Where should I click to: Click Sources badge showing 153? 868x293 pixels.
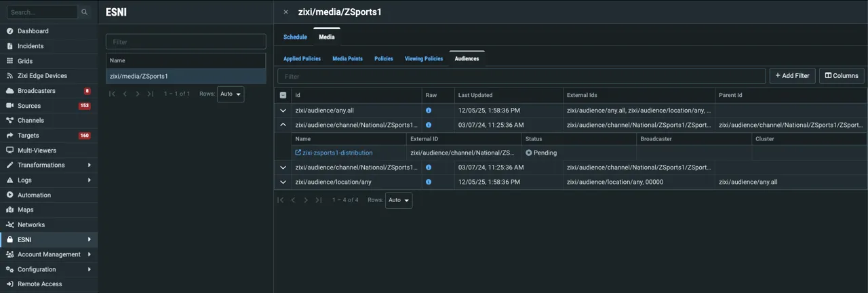pyautogui.click(x=85, y=106)
